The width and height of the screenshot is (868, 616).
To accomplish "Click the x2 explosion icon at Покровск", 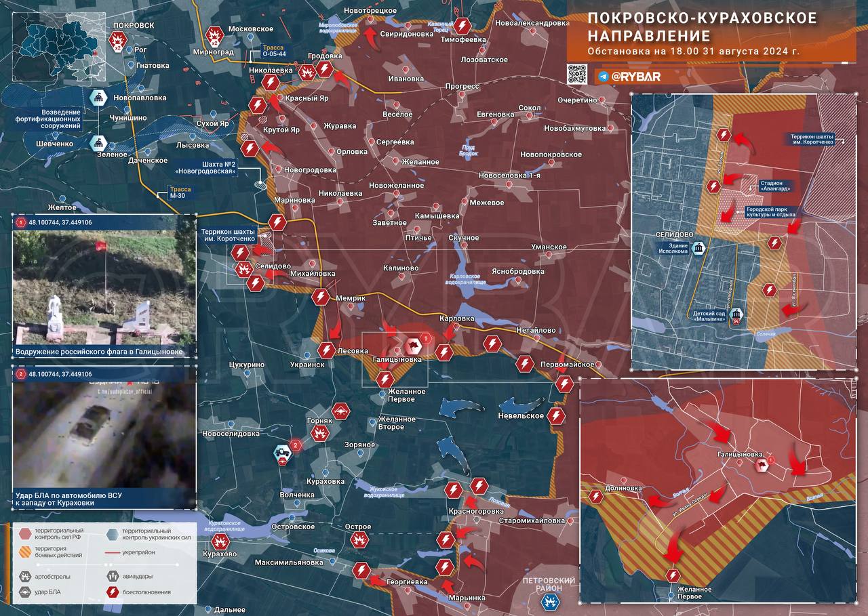I will (x=117, y=42).
